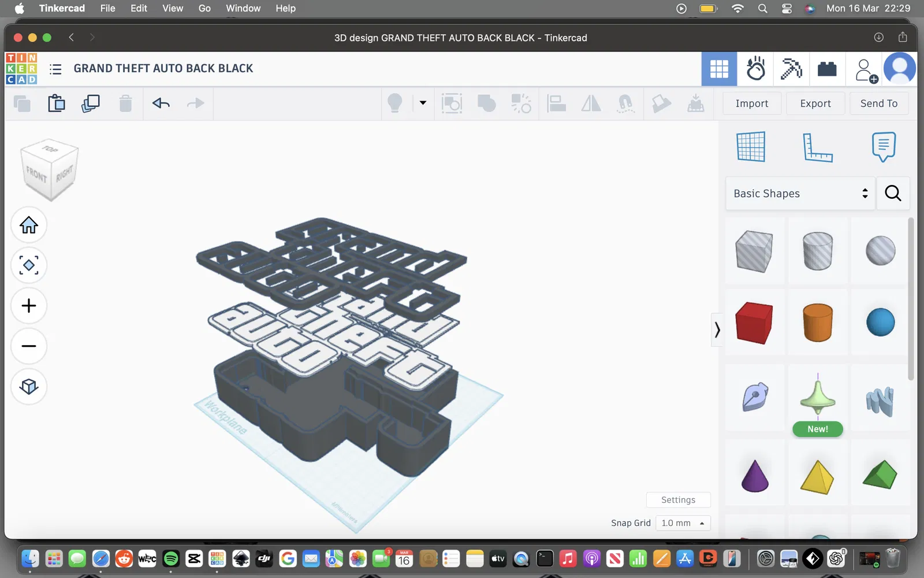Image resolution: width=924 pixels, height=578 pixels.
Task: Click the Tinkercad logo
Action: 21,68
